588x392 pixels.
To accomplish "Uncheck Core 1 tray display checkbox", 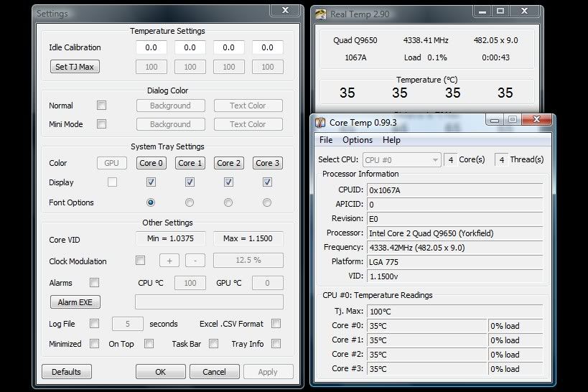I will tap(190, 182).
